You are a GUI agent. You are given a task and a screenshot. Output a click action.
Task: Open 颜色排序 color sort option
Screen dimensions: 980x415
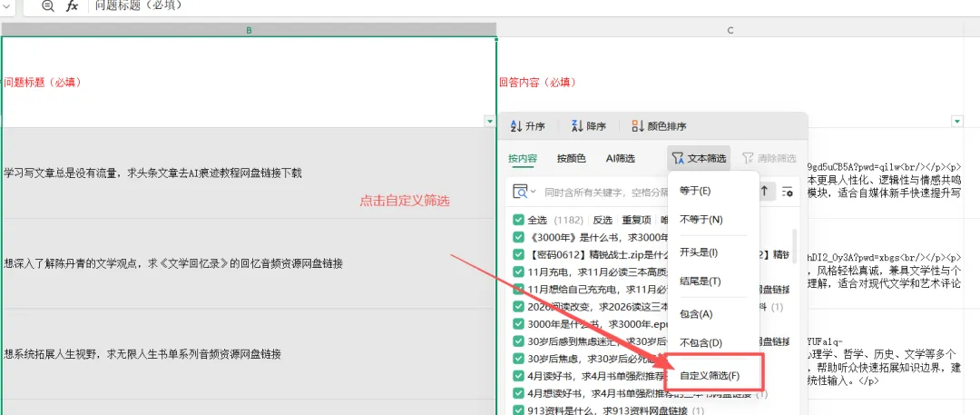pos(659,126)
